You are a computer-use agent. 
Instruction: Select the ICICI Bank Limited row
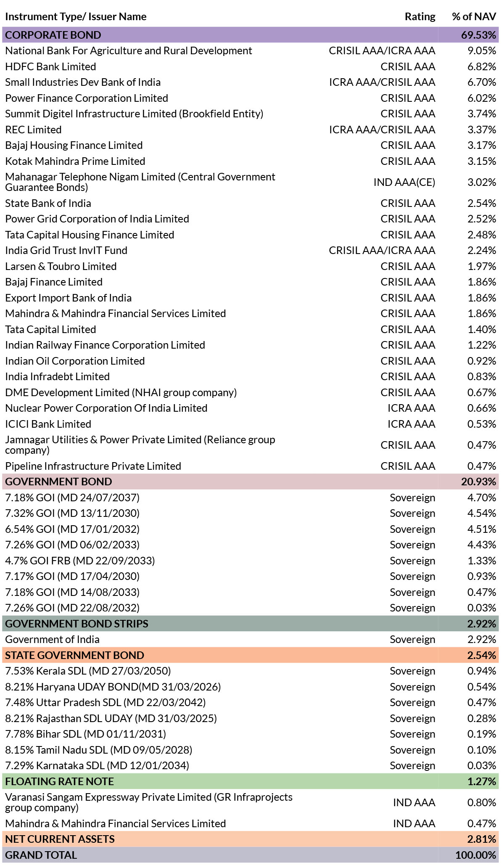pyautogui.click(x=251, y=424)
